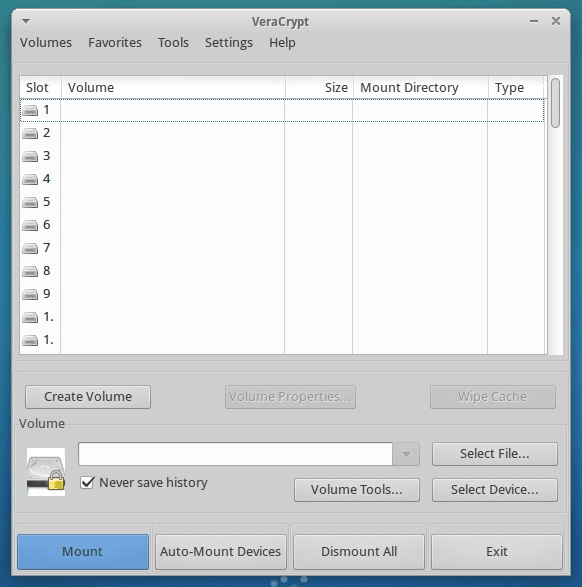Click the drive icon for slot 5
Image resolution: width=582 pixels, height=587 pixels.
coord(30,202)
